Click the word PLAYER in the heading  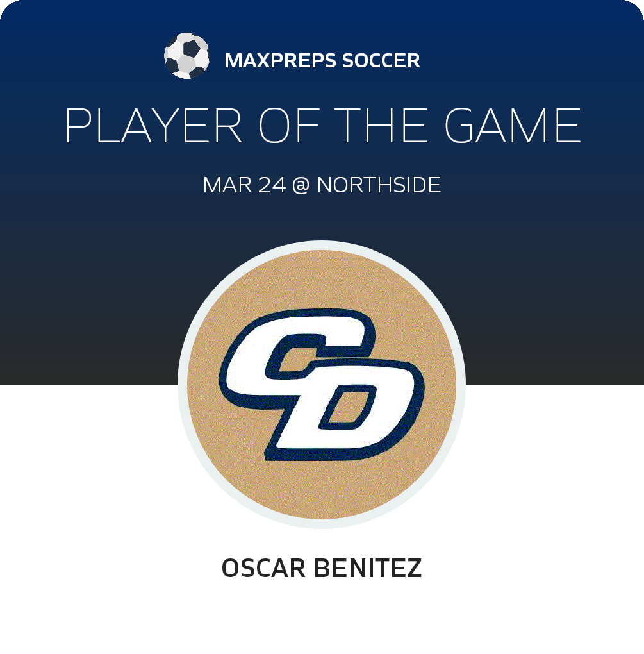tap(153, 126)
